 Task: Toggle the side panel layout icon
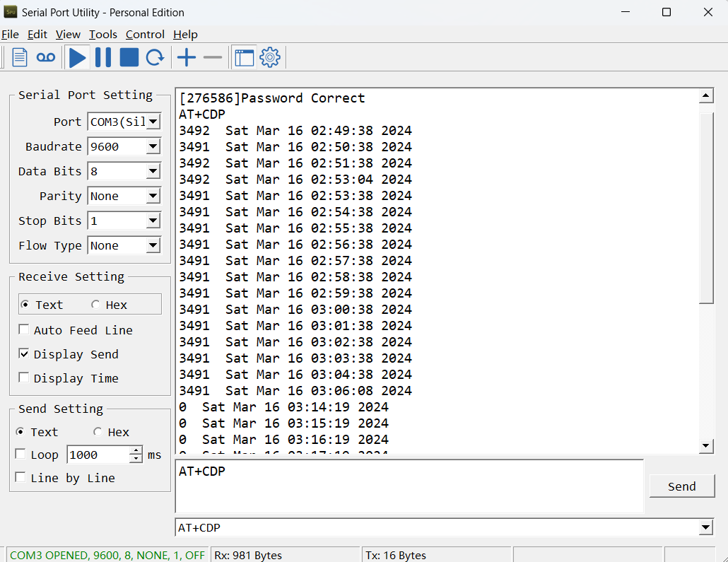245,57
